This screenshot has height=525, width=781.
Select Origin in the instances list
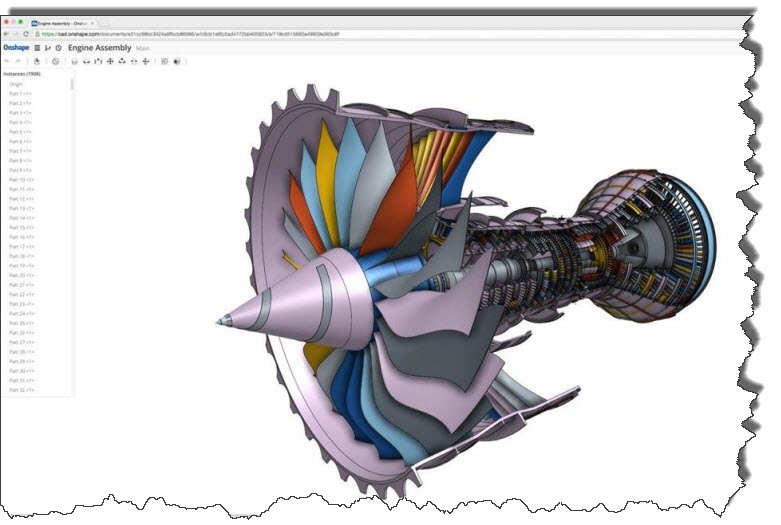[x=16, y=84]
